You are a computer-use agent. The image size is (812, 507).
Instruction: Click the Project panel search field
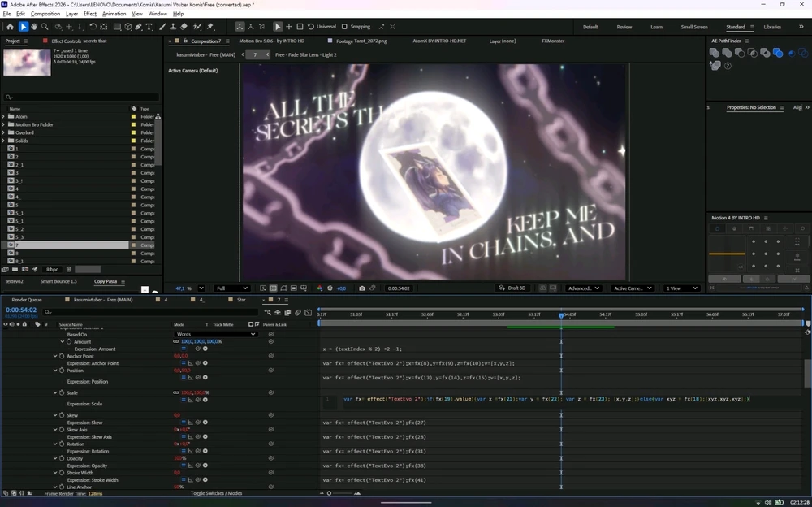click(x=81, y=97)
